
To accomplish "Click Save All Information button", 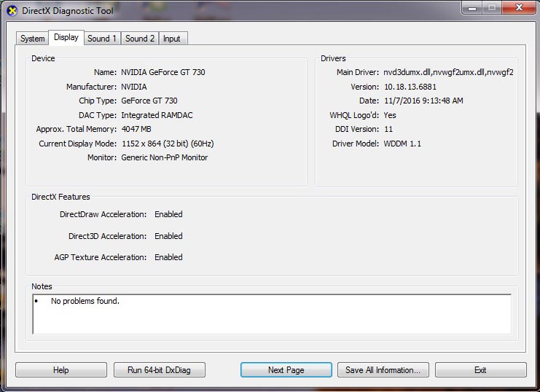I will click(383, 370).
